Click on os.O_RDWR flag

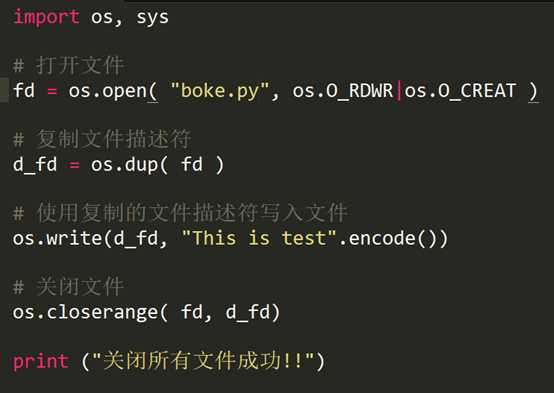pyautogui.click(x=343, y=91)
